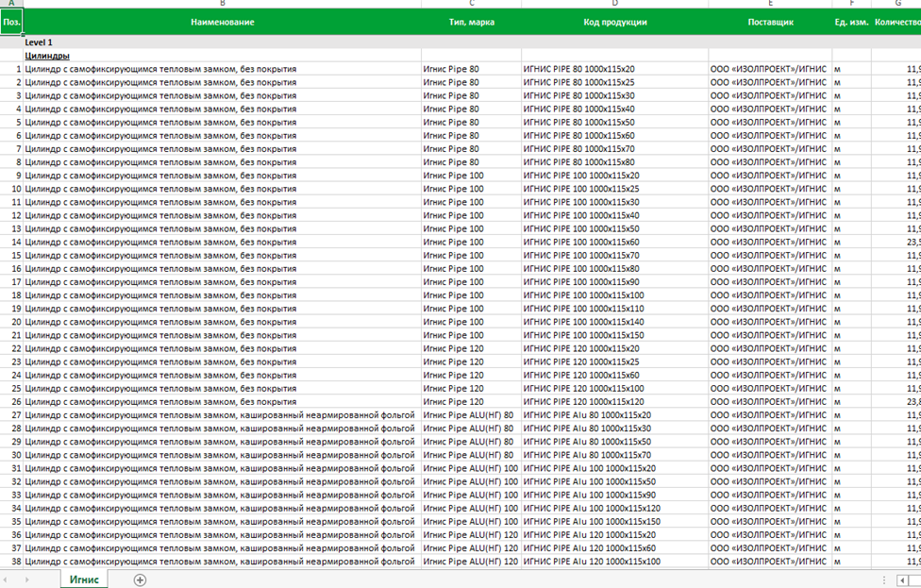Image resolution: width=921 pixels, height=588 pixels.
Task: Select Игнис Pipe 100 cell in row 9
Action: click(471, 176)
